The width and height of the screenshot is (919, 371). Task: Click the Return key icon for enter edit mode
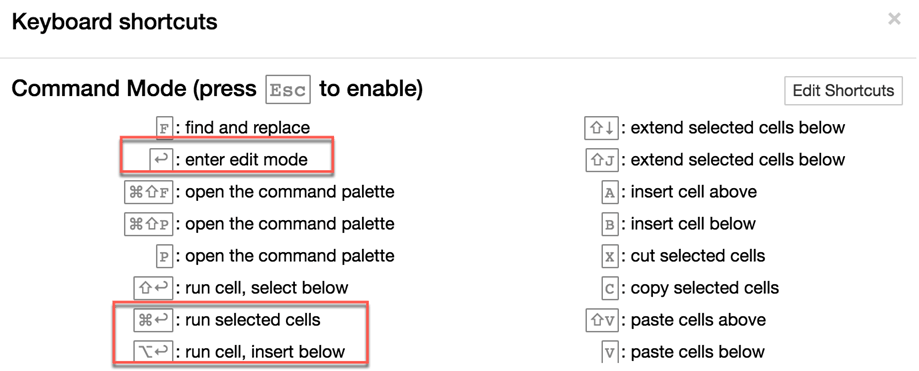(161, 159)
